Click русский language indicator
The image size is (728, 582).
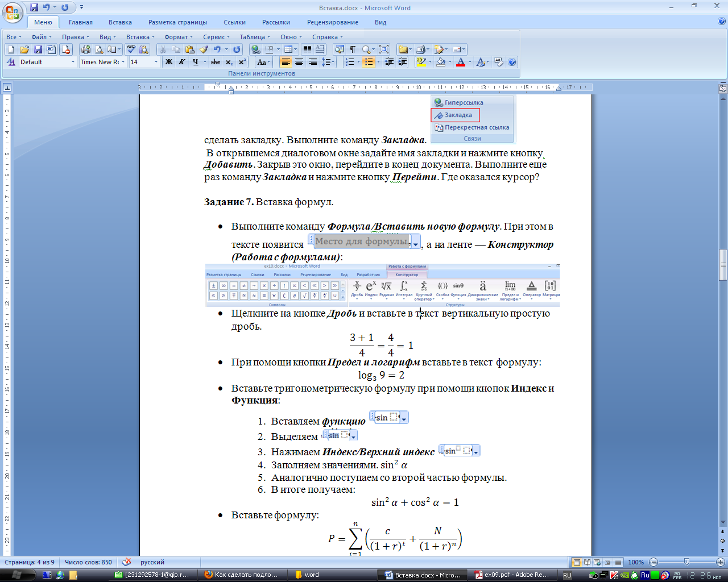tap(152, 562)
